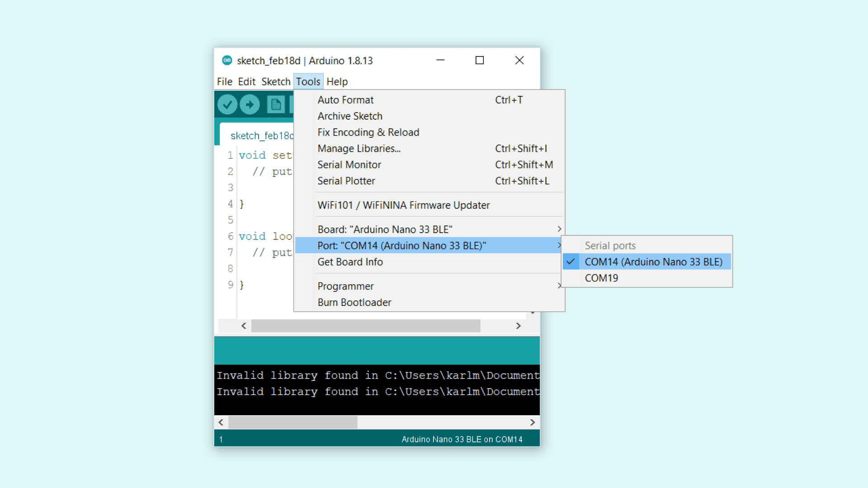This screenshot has height=488, width=868.
Task: Click Burn Bootloader entry
Action: coord(354,303)
